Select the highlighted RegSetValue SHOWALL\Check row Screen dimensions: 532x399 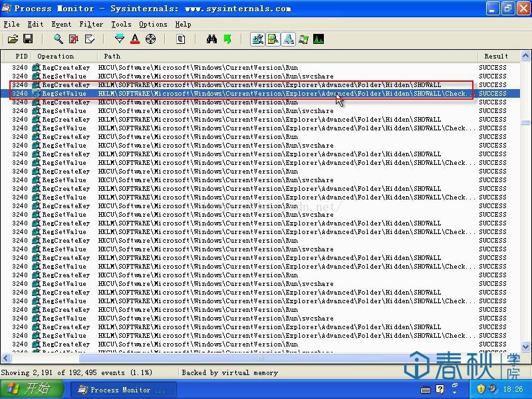(260, 93)
